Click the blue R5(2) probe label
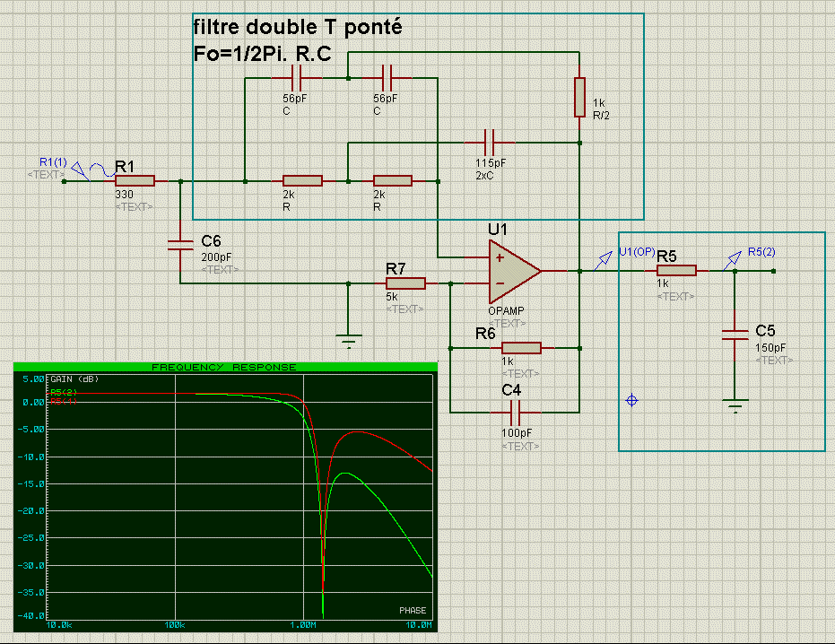Image resolution: width=835 pixels, height=644 pixels. coord(761,252)
